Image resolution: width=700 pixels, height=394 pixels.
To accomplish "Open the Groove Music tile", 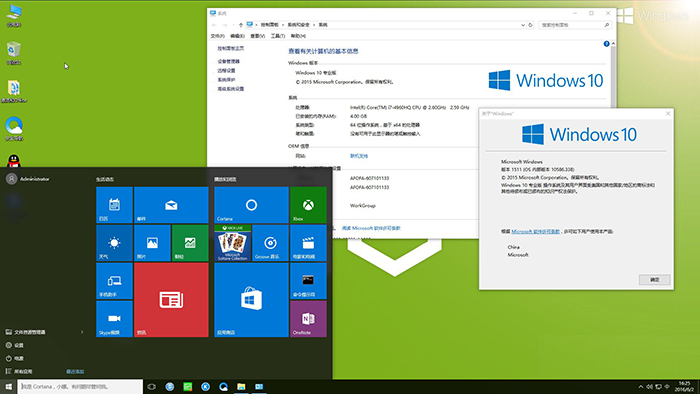I will [x=270, y=243].
